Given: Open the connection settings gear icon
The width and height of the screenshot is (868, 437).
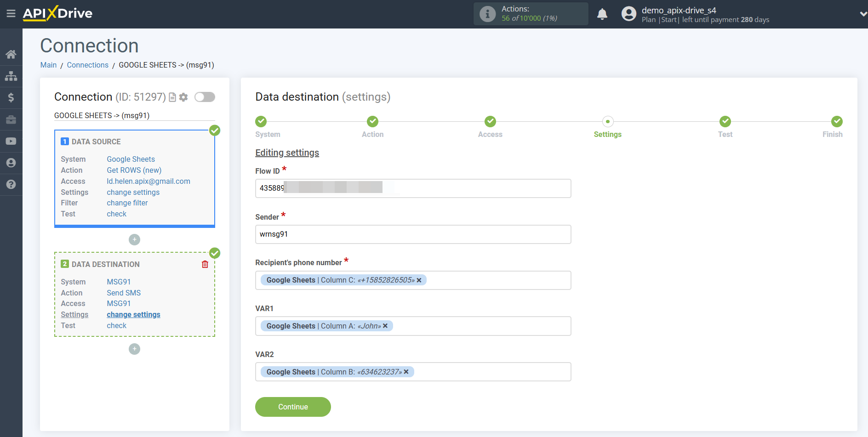Looking at the screenshot, I should [183, 97].
